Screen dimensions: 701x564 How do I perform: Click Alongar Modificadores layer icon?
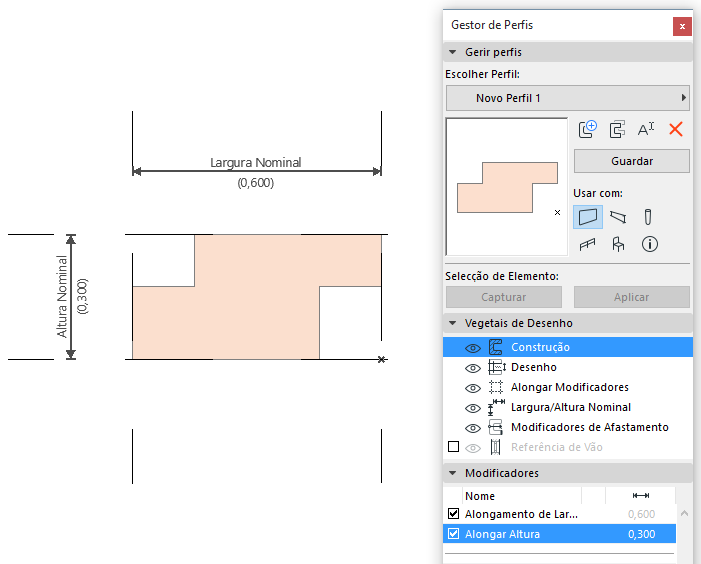496,387
